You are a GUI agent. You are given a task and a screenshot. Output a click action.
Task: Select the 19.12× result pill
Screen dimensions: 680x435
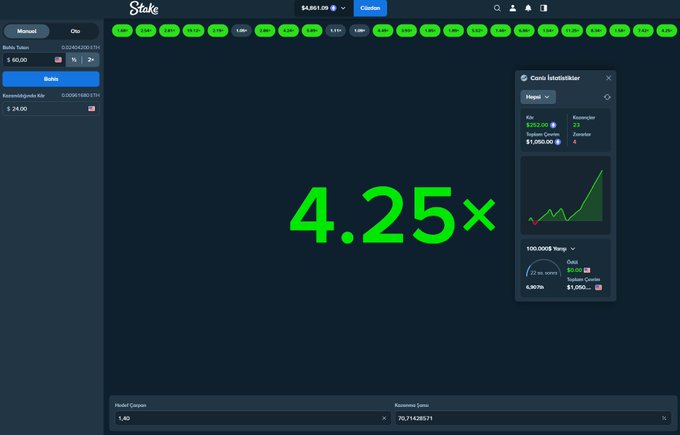tap(193, 31)
